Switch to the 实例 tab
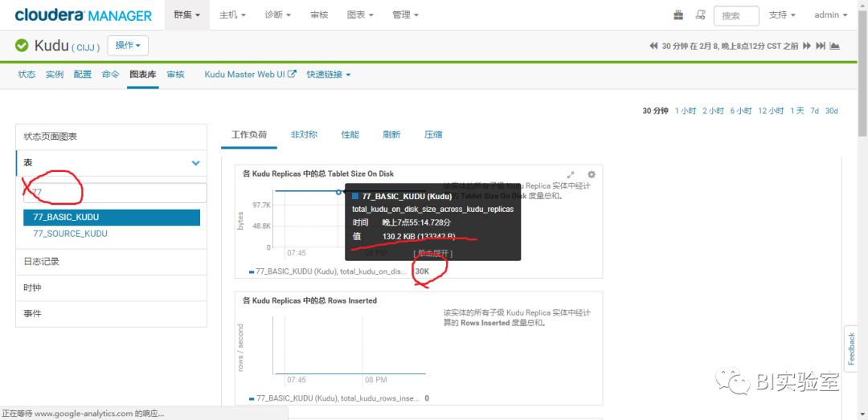The height and width of the screenshot is (420, 868). pyautogui.click(x=55, y=74)
